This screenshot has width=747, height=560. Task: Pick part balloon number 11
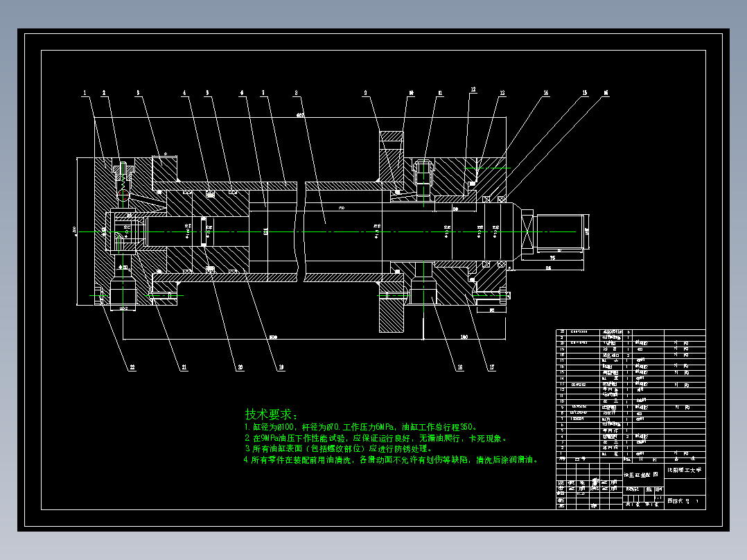pos(440,93)
